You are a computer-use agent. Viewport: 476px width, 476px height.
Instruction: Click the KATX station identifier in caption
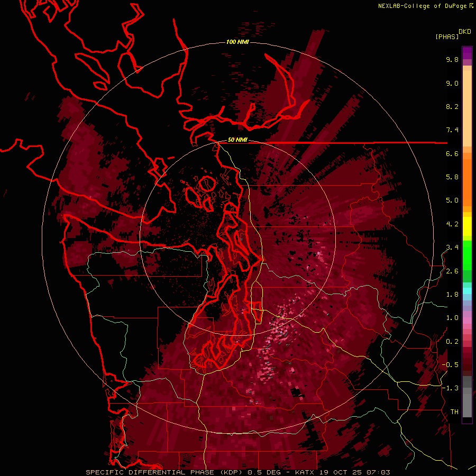(305, 472)
